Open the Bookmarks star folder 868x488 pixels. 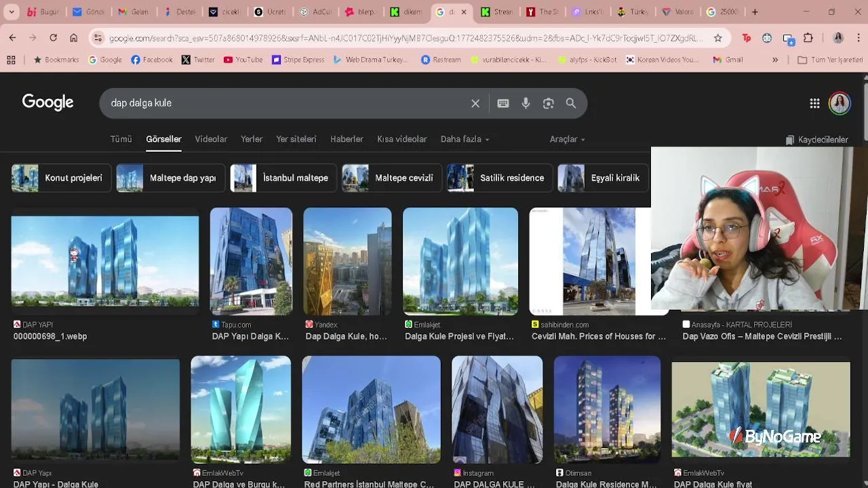[x=56, y=60]
